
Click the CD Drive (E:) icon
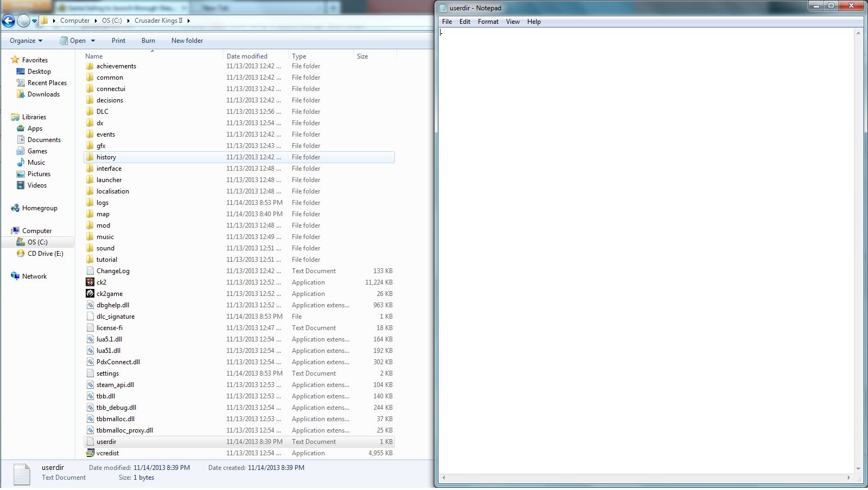tap(21, 254)
